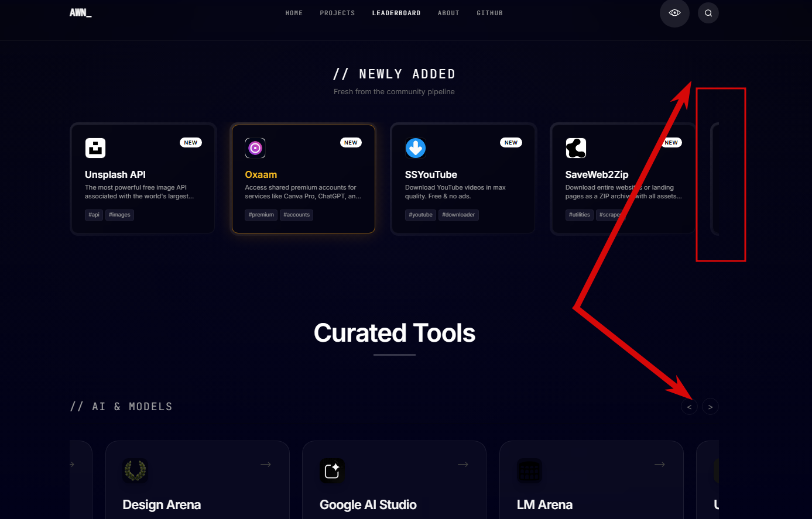Screen dimensions: 812x519
Task: Click the NEW badge on Oxaam card
Action: click(x=351, y=143)
